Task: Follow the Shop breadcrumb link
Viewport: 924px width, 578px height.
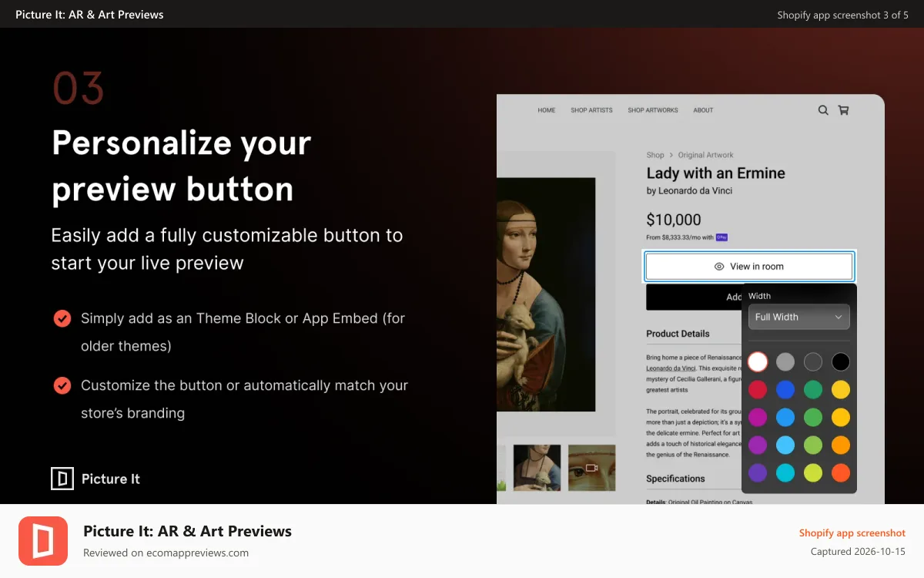Action: (x=655, y=155)
